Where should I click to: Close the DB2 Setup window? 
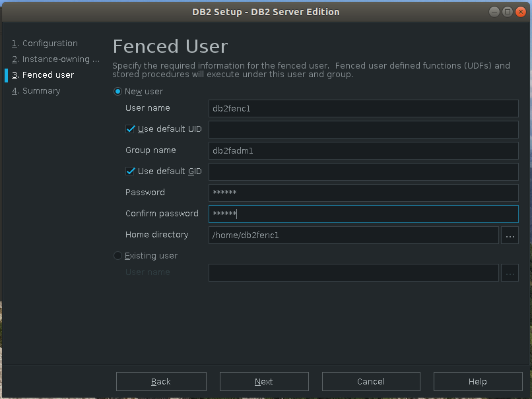tap(520, 12)
